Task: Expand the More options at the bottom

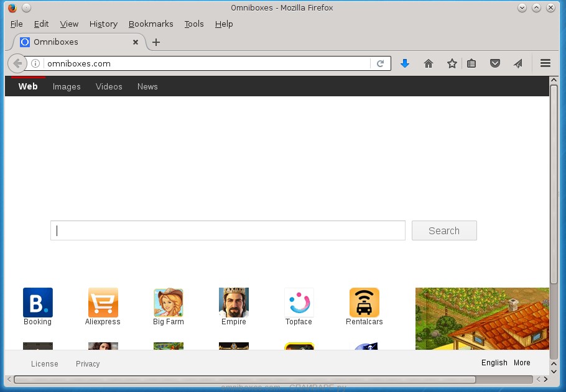Action: click(521, 363)
